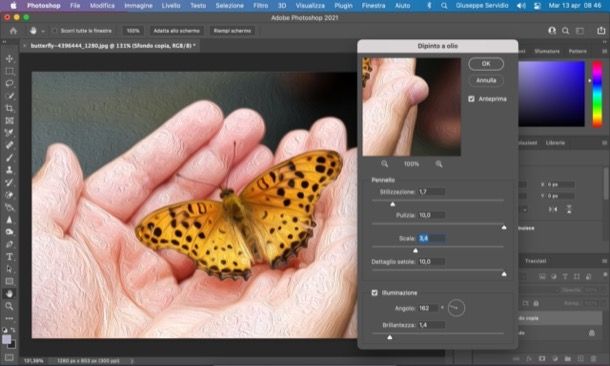The height and width of the screenshot is (366, 610).
Task: Select the Pen tool
Action: coord(9,244)
